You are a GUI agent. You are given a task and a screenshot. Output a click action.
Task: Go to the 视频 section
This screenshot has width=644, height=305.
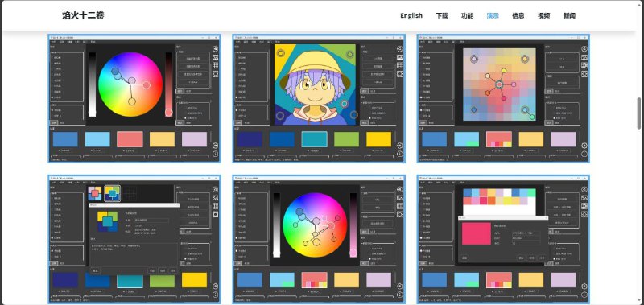pos(543,15)
